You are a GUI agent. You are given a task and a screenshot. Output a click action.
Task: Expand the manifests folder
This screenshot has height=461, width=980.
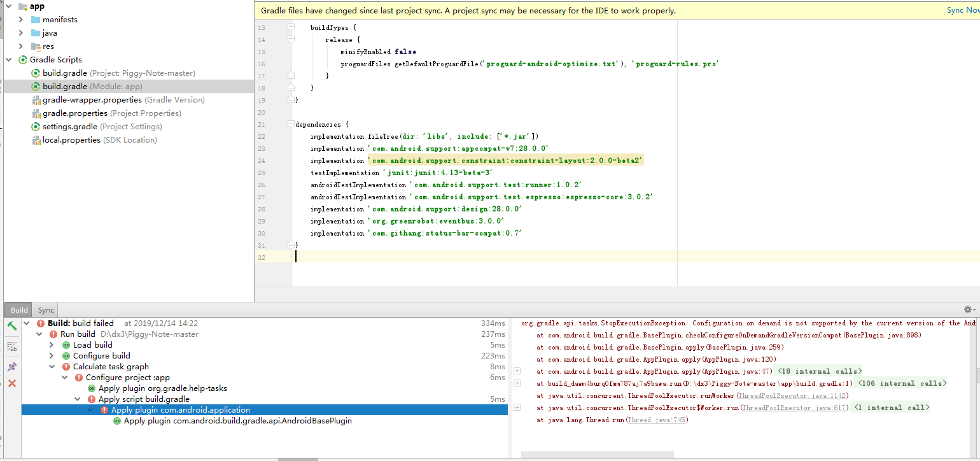(x=21, y=20)
